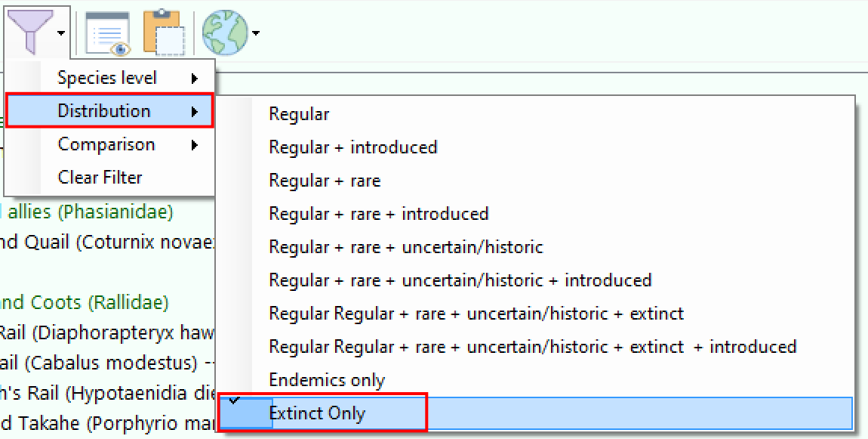Open the globe icon dropdown arrow
The width and height of the screenshot is (868, 439).
pos(257,33)
